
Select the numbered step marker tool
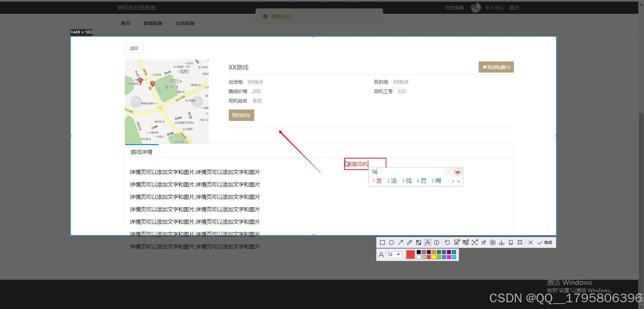pyautogui.click(x=436, y=242)
